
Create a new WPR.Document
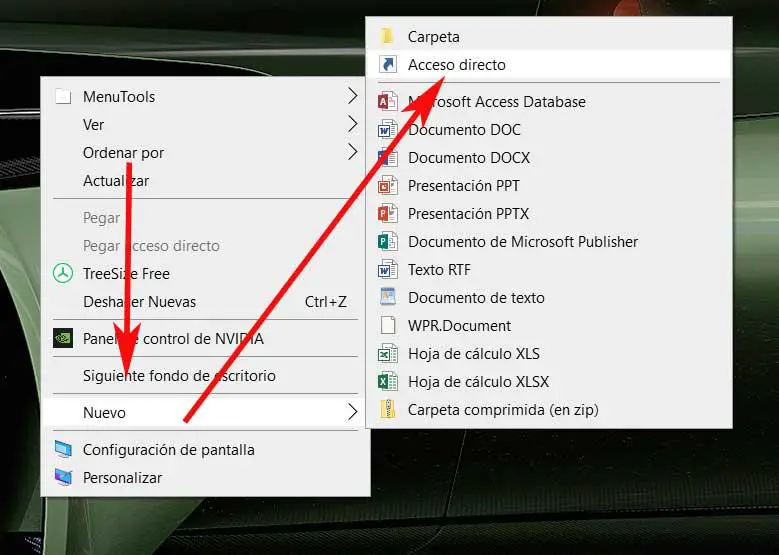pyautogui.click(x=549, y=325)
